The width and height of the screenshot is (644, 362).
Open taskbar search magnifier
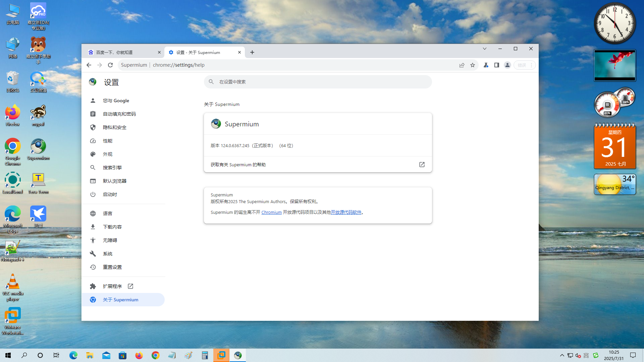pyautogui.click(x=24, y=355)
